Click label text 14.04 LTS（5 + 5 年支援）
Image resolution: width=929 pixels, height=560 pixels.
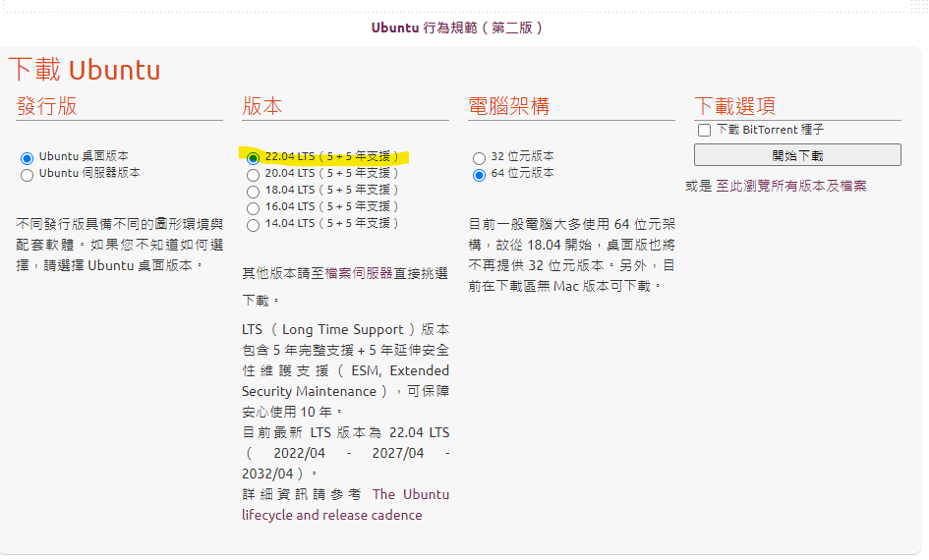click(332, 223)
